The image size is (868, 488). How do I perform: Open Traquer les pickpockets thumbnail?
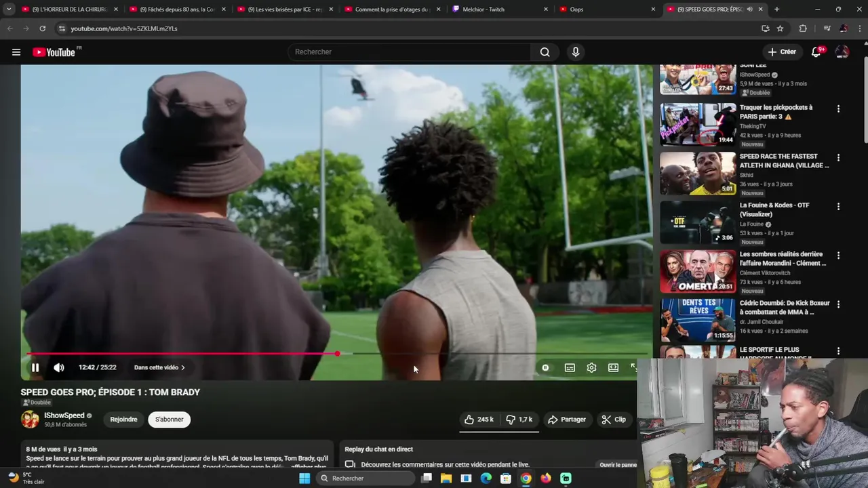[x=698, y=125]
